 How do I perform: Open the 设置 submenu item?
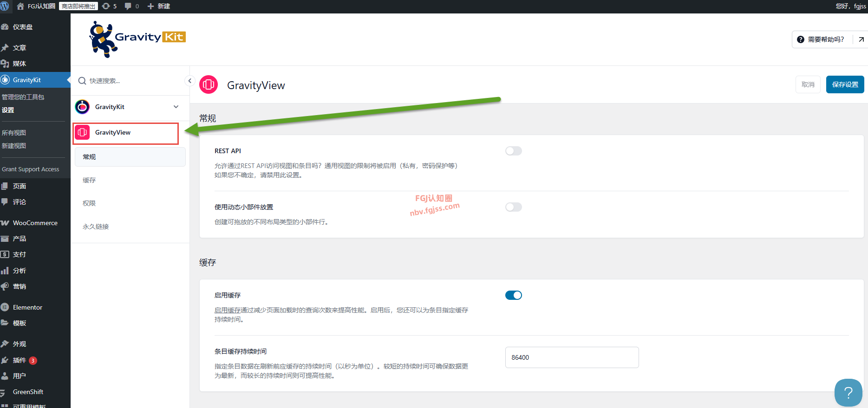tap(8, 110)
